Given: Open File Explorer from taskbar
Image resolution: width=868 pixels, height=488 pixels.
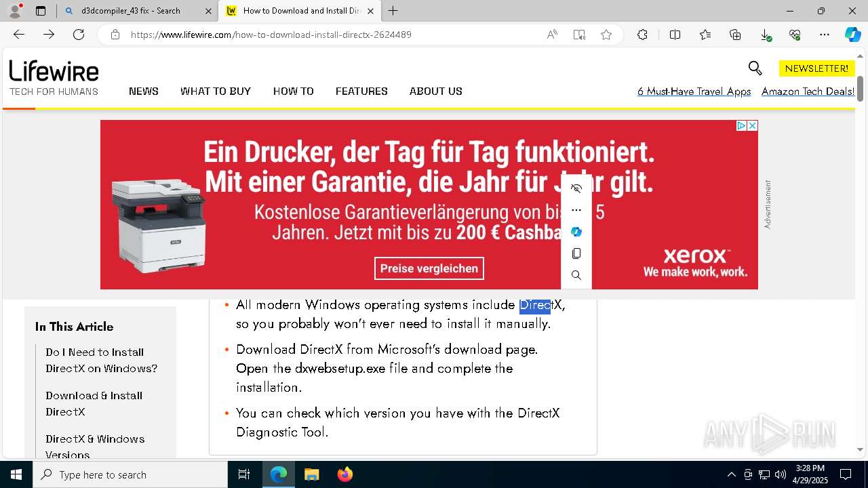Looking at the screenshot, I should coord(311,474).
